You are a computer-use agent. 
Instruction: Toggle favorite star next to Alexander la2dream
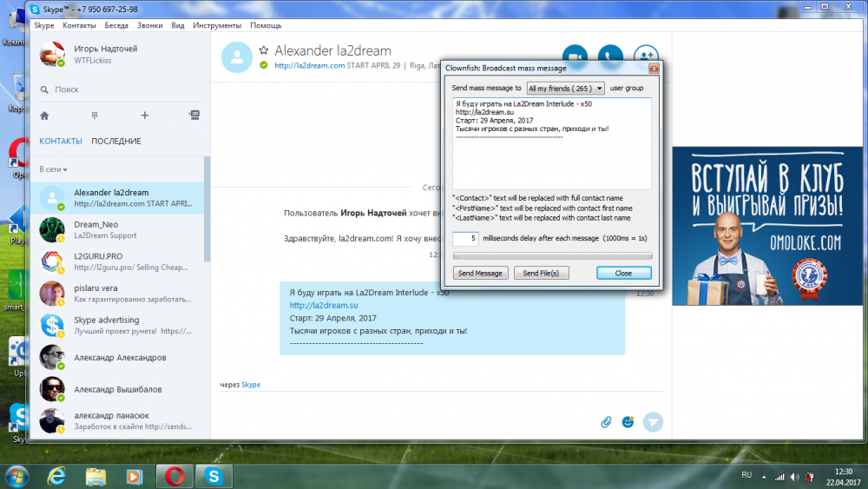tap(264, 51)
